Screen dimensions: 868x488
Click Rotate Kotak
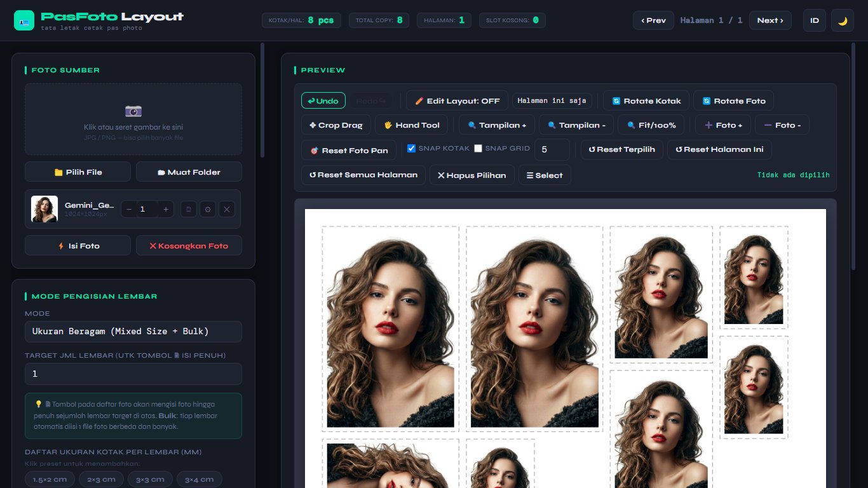[x=646, y=100]
